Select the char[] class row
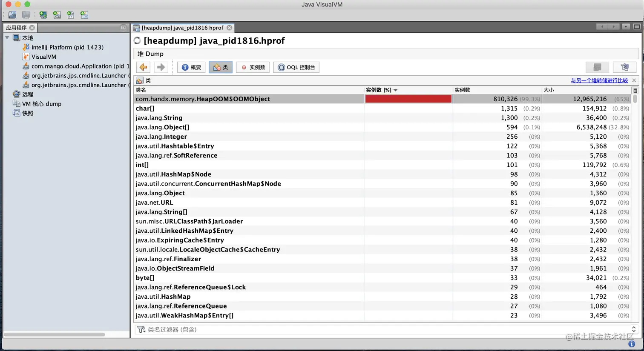 [383, 108]
